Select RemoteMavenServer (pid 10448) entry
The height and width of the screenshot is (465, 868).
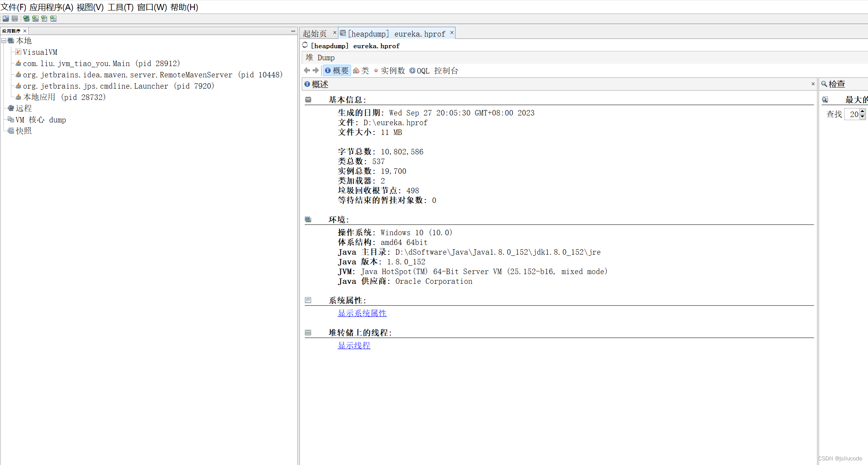point(153,75)
